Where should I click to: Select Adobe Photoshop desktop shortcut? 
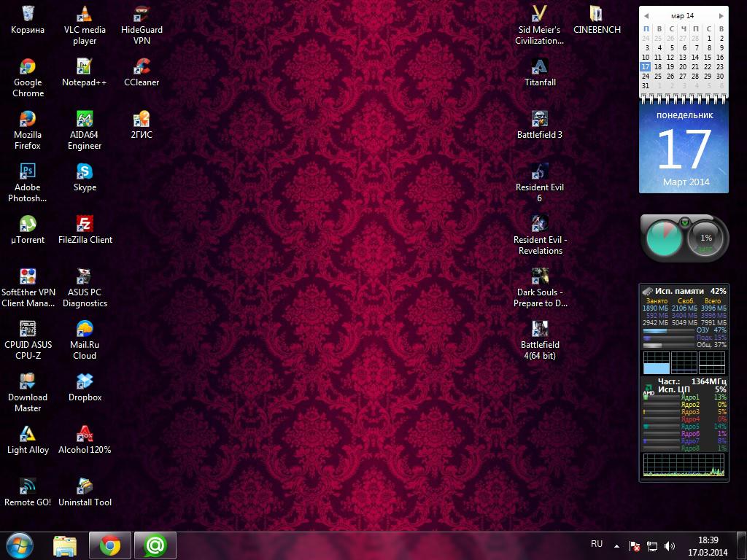pos(28,182)
